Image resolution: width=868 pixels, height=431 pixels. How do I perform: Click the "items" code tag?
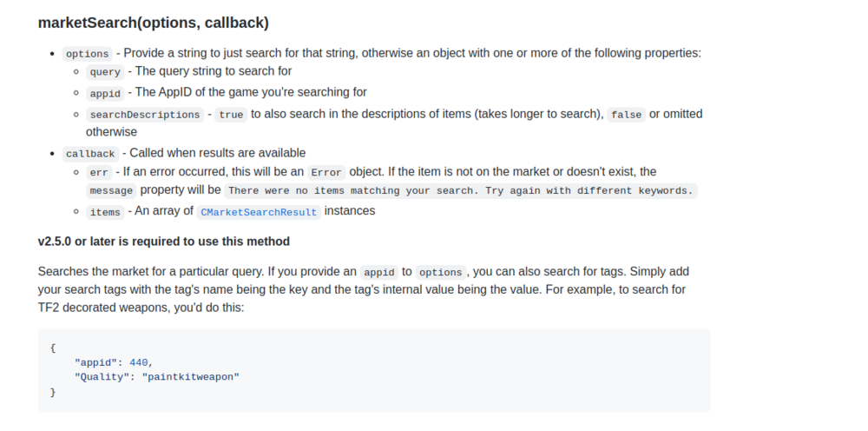(105, 212)
